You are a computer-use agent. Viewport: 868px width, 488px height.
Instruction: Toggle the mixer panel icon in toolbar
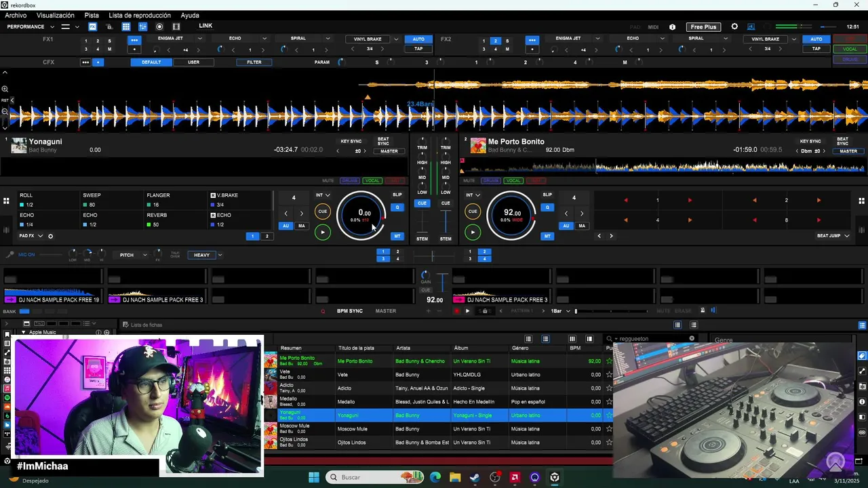142,26
